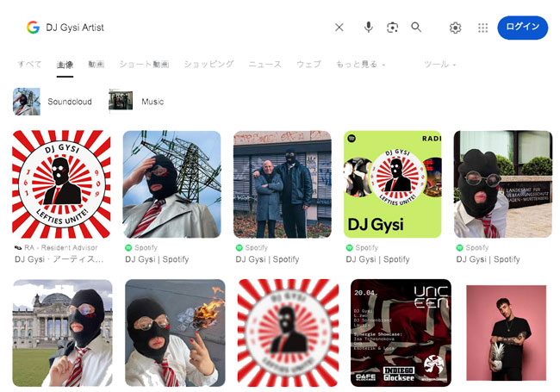Open the Indiego Glocksee event poster image

coord(401,333)
